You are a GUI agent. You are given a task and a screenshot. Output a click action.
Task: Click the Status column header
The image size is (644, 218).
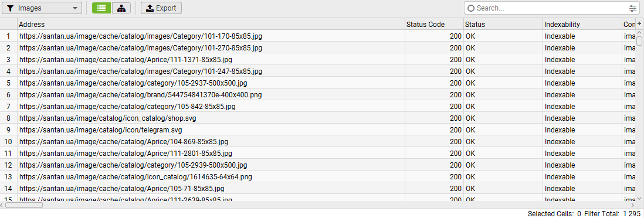click(x=503, y=24)
